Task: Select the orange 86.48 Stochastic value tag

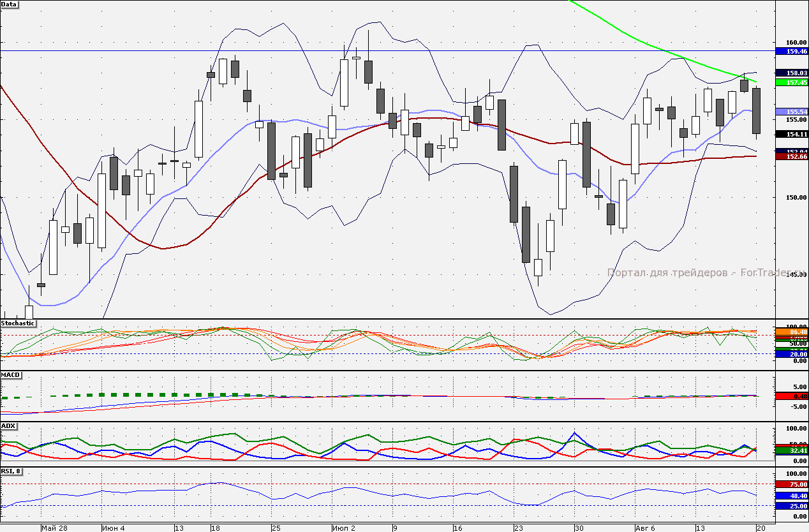Action: click(x=791, y=332)
